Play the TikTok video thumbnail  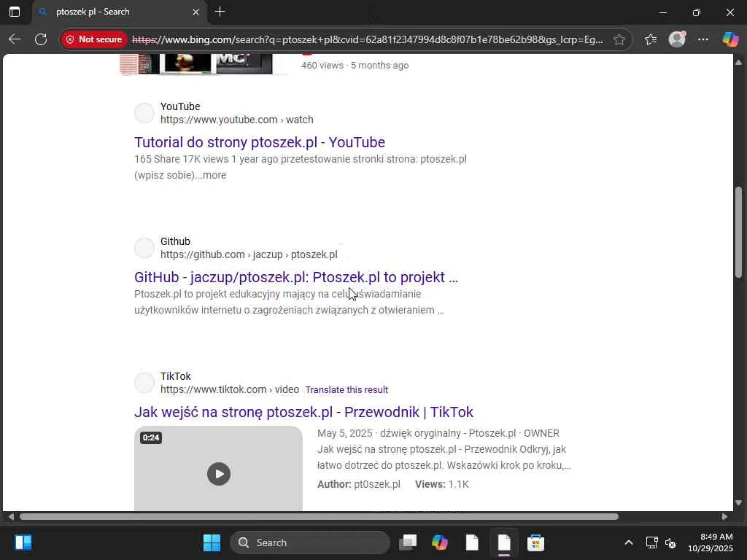click(219, 474)
